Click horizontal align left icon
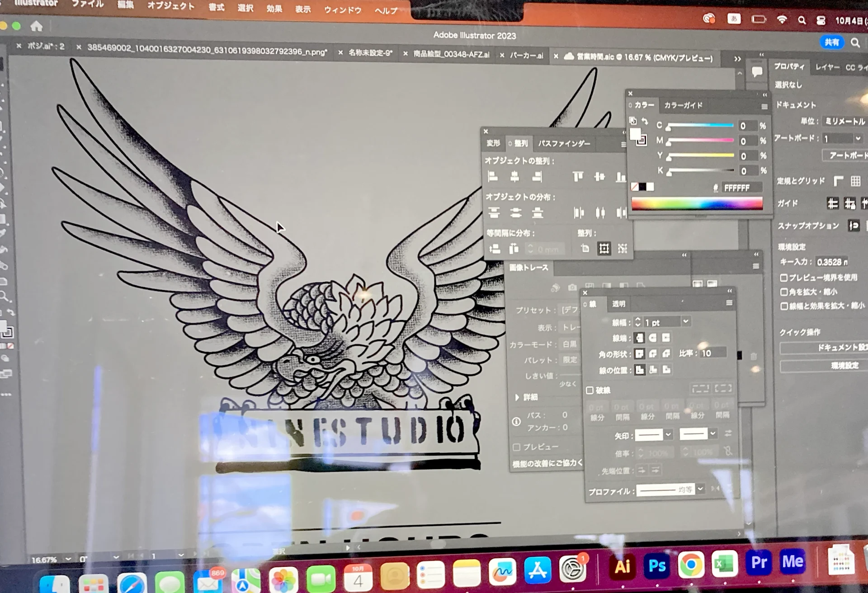Viewport: 868px width, 593px height. tap(493, 176)
